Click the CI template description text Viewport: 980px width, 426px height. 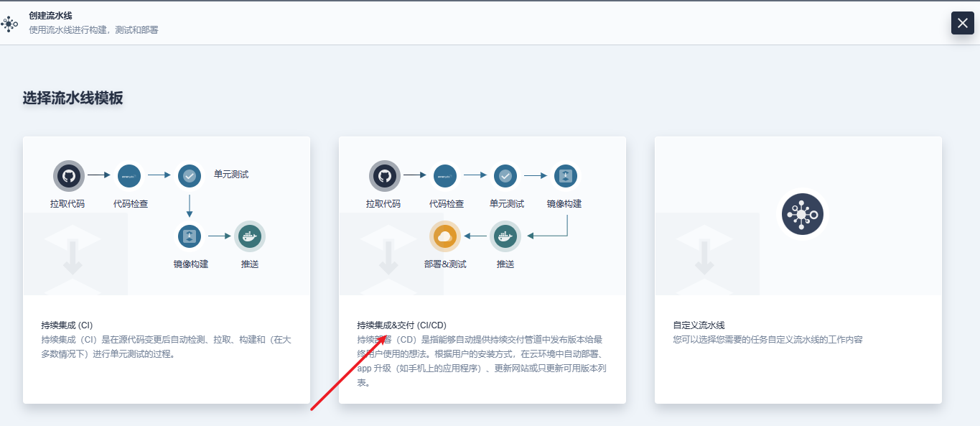tap(165, 346)
